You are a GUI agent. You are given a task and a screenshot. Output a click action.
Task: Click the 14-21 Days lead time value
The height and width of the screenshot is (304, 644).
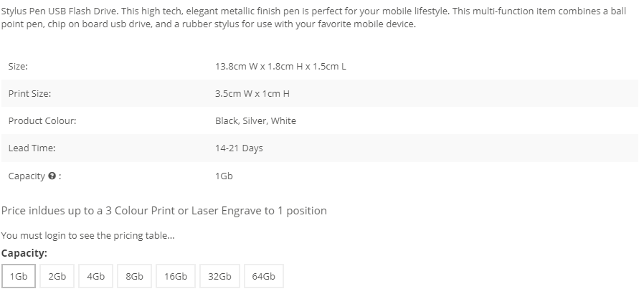tap(239, 148)
